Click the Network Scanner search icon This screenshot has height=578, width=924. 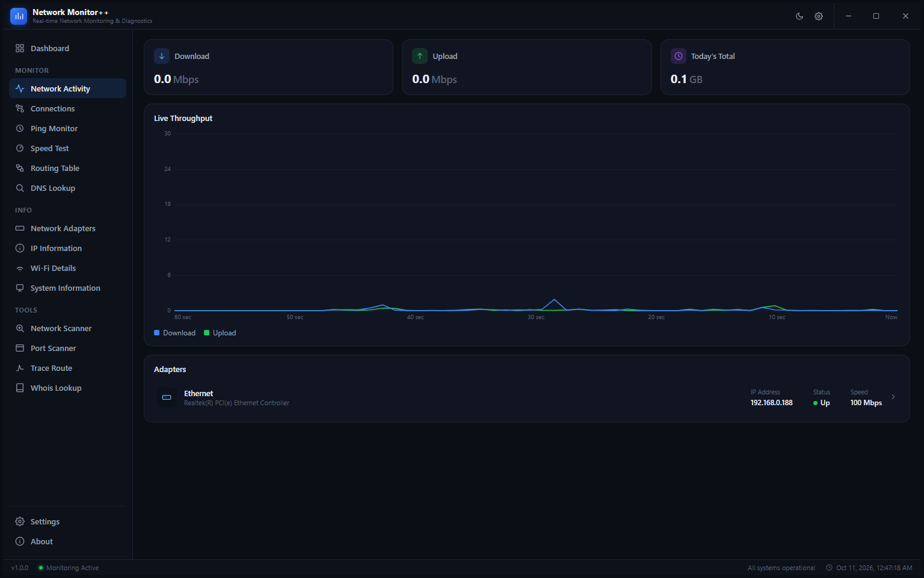tap(20, 328)
